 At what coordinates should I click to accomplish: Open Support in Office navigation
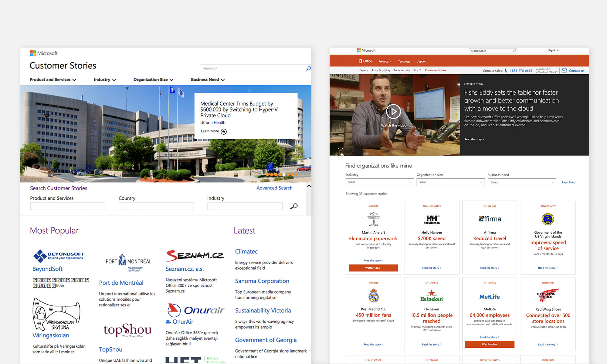[x=422, y=62]
